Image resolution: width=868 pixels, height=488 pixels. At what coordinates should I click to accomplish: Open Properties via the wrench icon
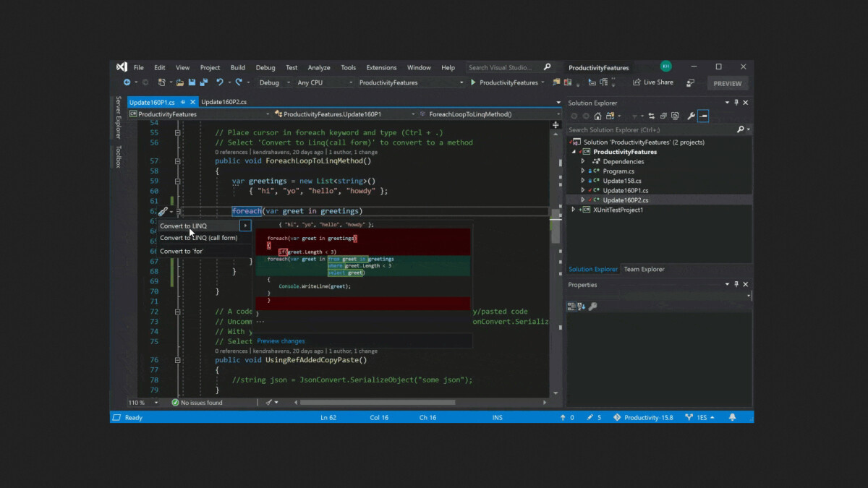coord(691,115)
